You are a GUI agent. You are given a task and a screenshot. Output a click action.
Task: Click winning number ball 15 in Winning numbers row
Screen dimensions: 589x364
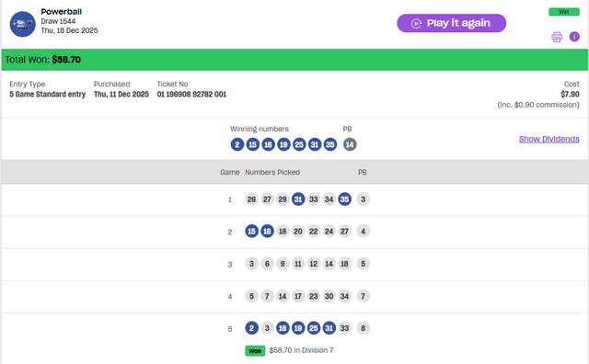253,144
